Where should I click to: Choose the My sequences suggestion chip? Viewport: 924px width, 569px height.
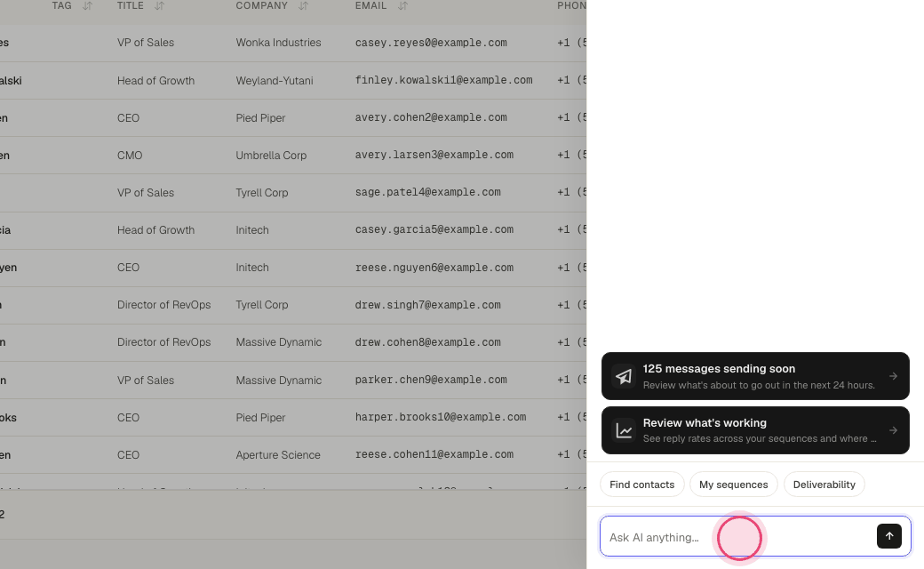coord(733,485)
